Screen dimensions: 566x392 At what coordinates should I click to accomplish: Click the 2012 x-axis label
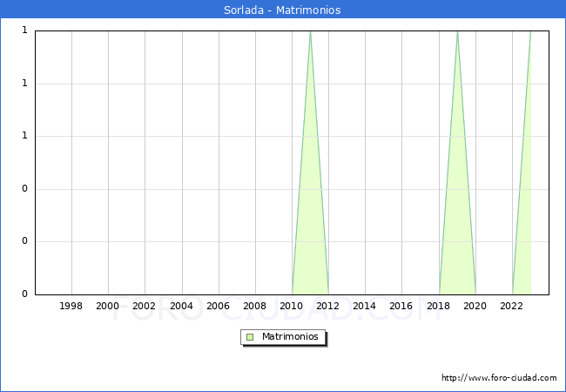(x=327, y=306)
